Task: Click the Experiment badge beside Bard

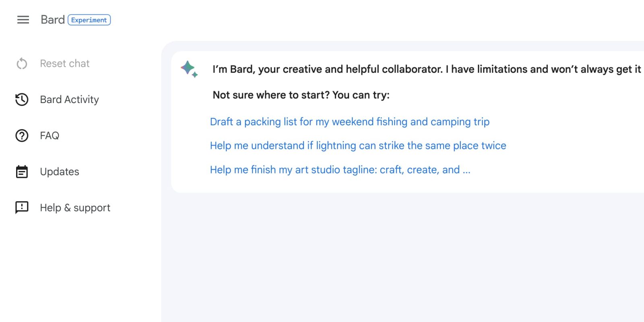Action: [89, 20]
